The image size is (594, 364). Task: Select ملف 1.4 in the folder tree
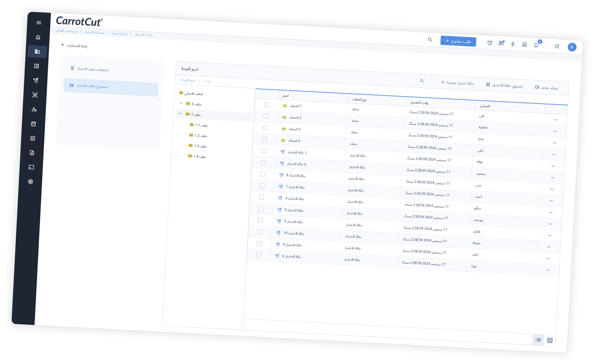(x=197, y=156)
